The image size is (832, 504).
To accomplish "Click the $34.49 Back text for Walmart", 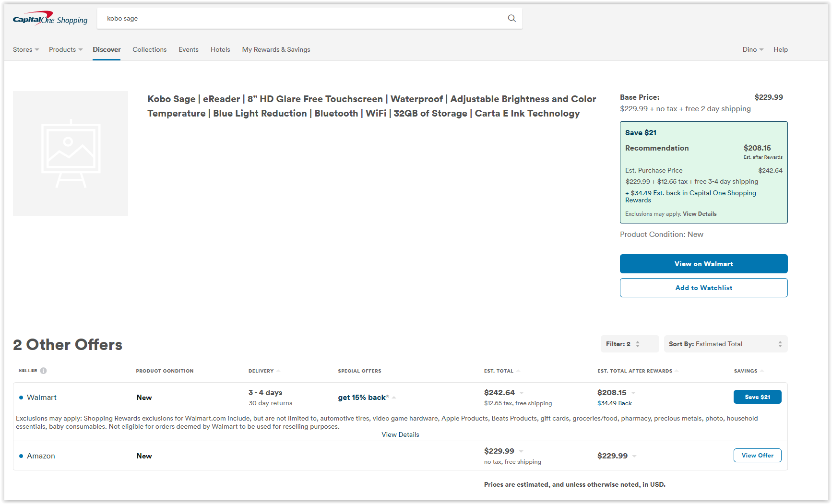I will [x=615, y=403].
